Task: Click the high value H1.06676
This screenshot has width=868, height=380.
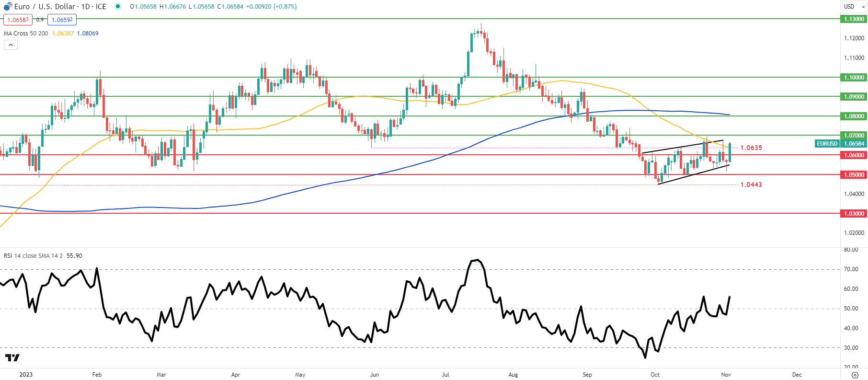Action: [172, 6]
